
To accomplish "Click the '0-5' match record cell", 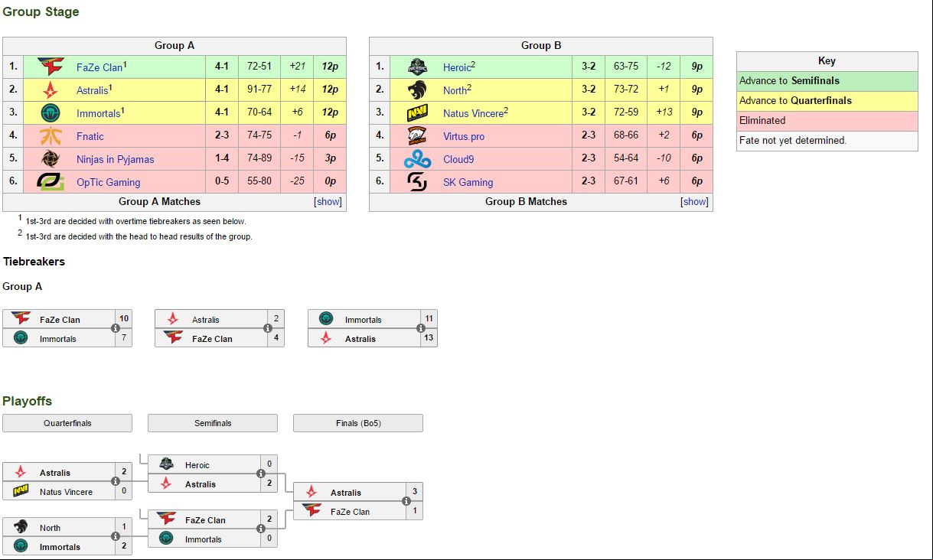I will click(x=222, y=182).
